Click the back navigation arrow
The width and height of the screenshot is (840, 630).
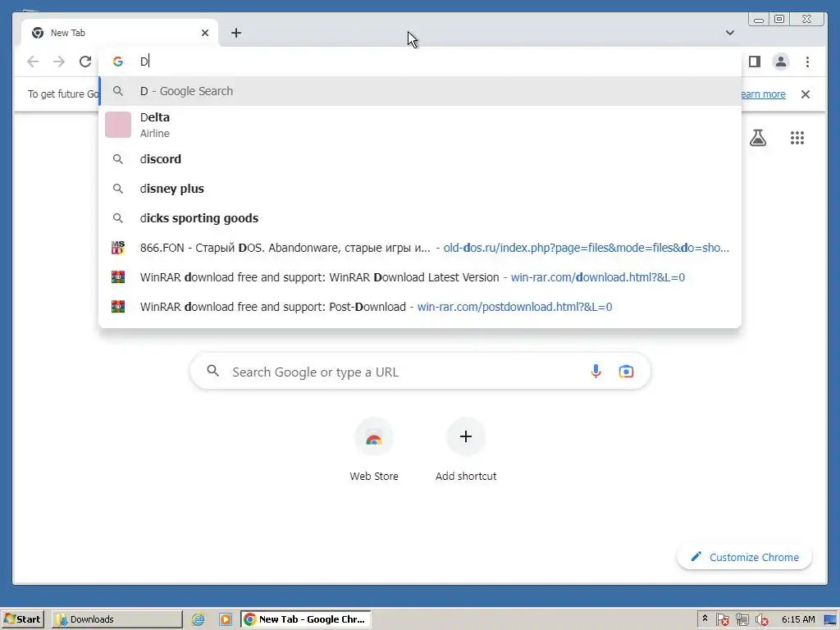pos(33,62)
